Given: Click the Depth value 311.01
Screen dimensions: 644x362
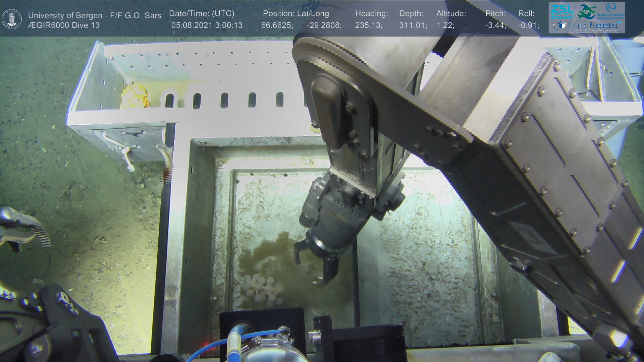Looking at the screenshot, I should coord(413,25).
